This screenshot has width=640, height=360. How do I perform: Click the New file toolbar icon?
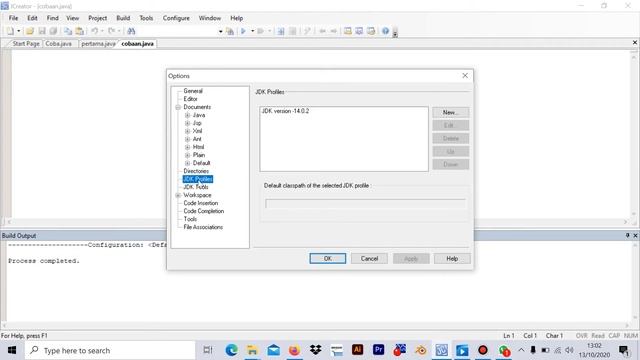point(10,31)
